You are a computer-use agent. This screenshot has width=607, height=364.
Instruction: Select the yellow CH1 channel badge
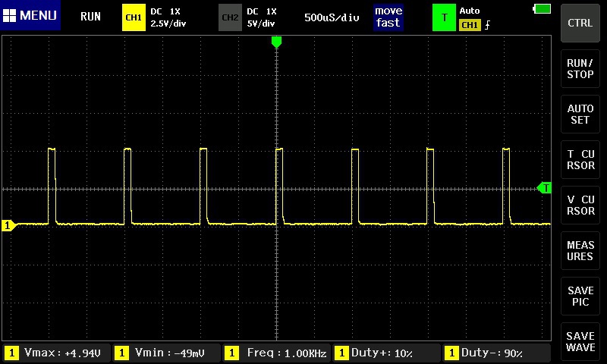(x=134, y=17)
